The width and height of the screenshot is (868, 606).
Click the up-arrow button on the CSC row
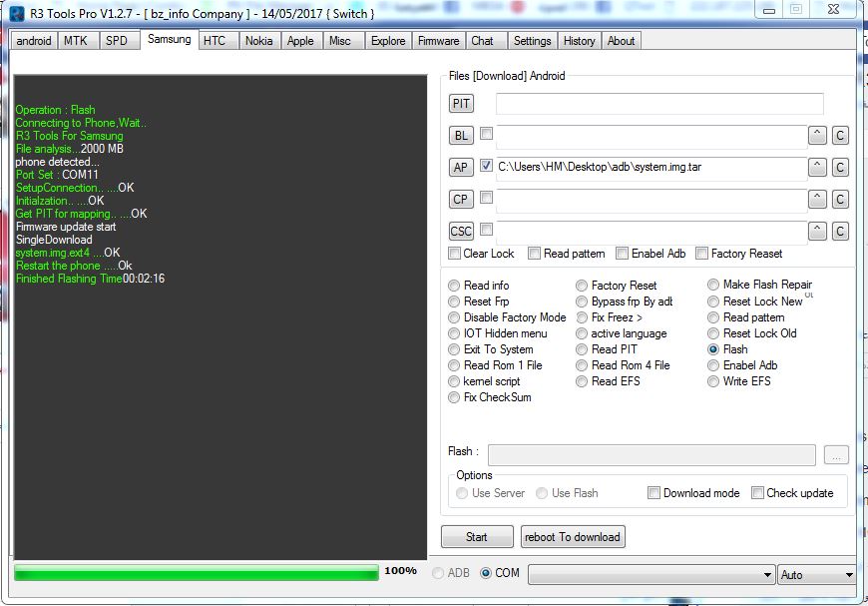817,231
